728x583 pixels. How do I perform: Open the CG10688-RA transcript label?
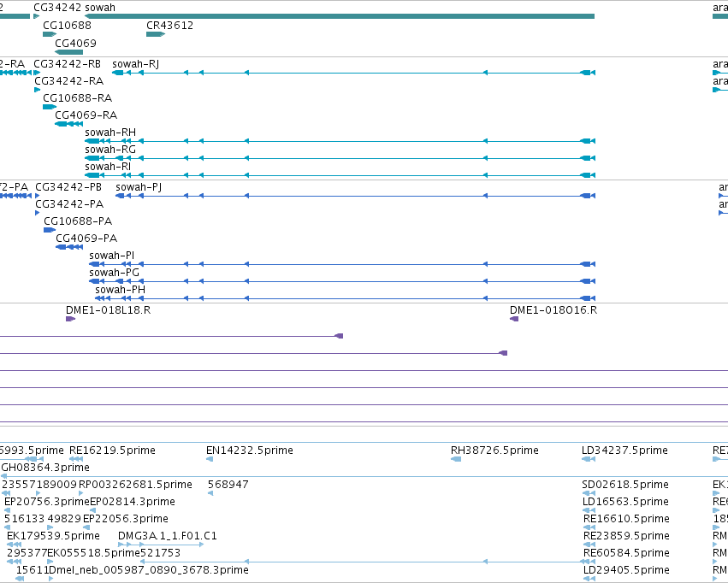tap(78, 97)
